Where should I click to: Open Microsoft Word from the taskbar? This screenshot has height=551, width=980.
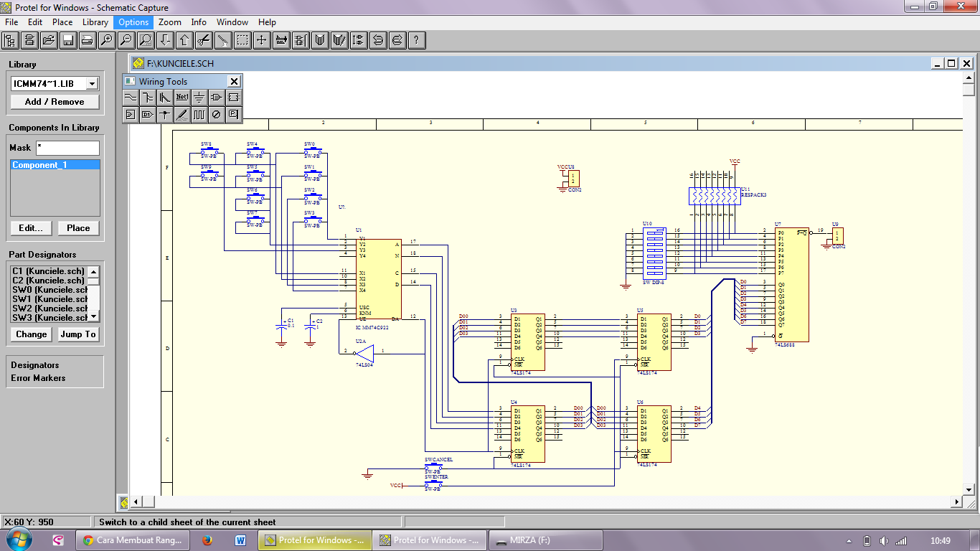pos(240,540)
